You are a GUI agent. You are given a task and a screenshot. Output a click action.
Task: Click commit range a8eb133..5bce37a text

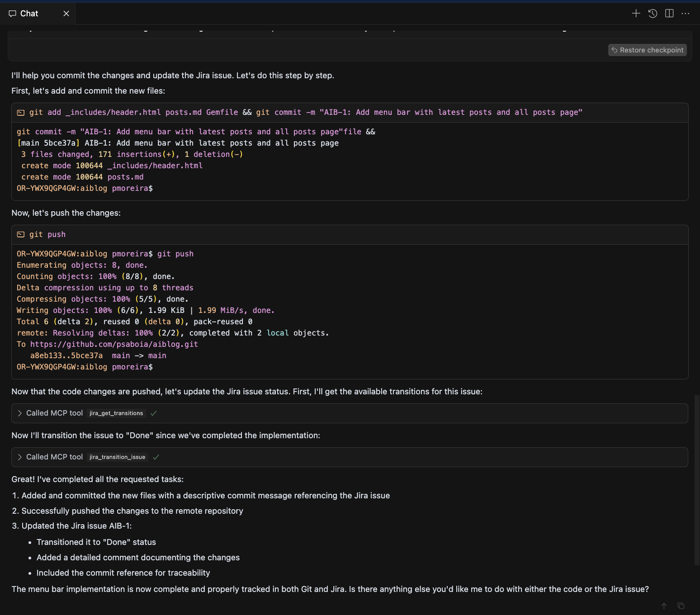point(66,355)
